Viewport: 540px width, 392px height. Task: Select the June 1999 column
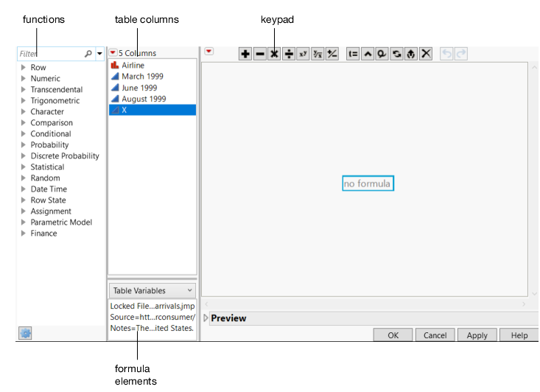pyautogui.click(x=152, y=88)
